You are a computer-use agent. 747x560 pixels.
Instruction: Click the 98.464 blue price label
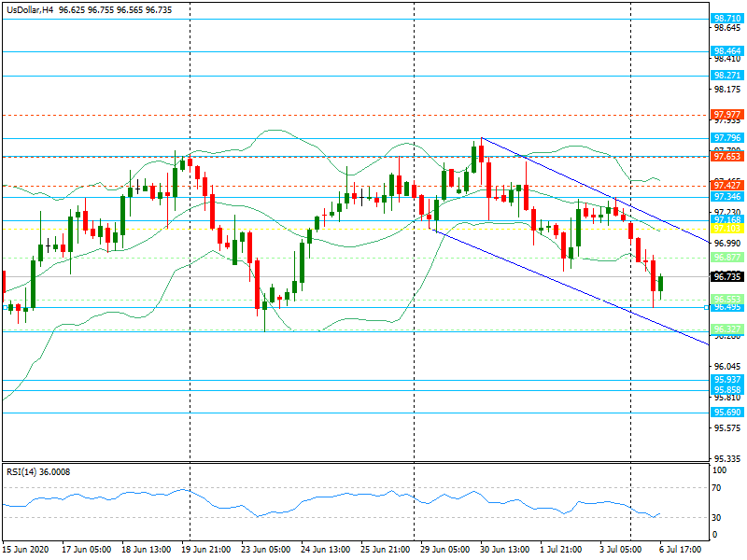coord(726,51)
